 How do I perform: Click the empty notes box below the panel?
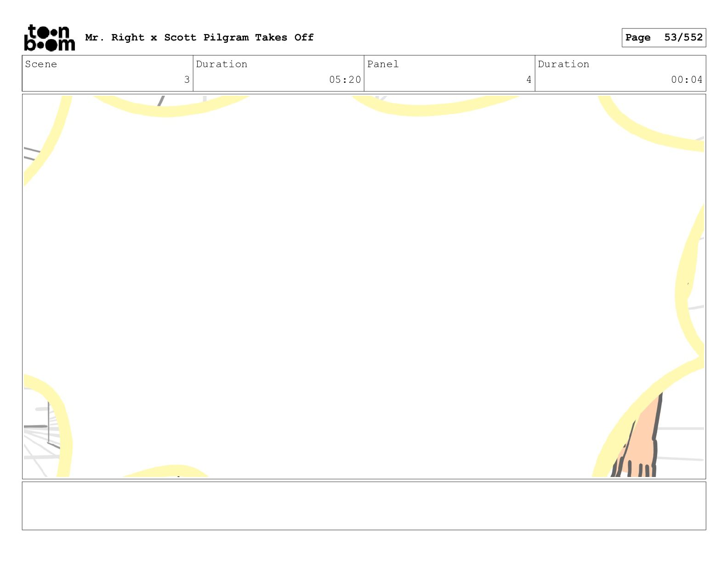[364, 506]
